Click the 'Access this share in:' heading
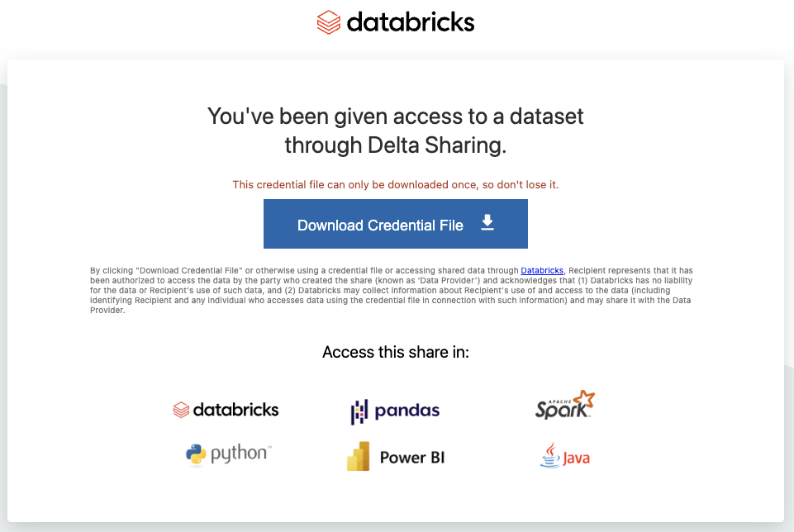Viewport: 794px width, 532px height. pyautogui.click(x=396, y=352)
